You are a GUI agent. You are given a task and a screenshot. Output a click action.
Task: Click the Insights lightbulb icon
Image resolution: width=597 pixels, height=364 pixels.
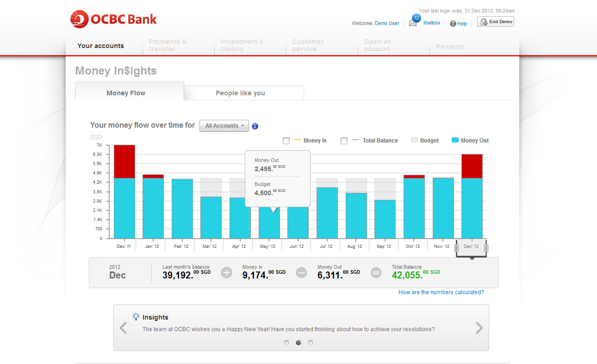point(136,317)
